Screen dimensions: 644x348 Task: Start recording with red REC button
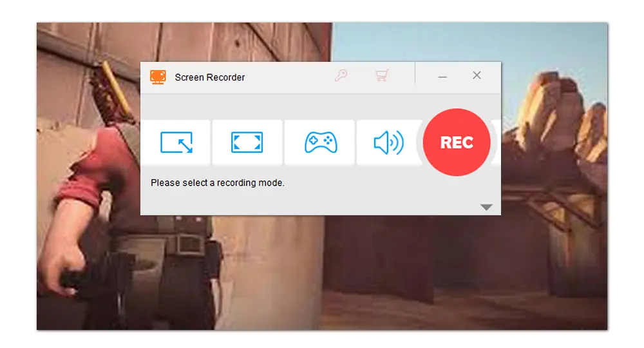tap(457, 142)
